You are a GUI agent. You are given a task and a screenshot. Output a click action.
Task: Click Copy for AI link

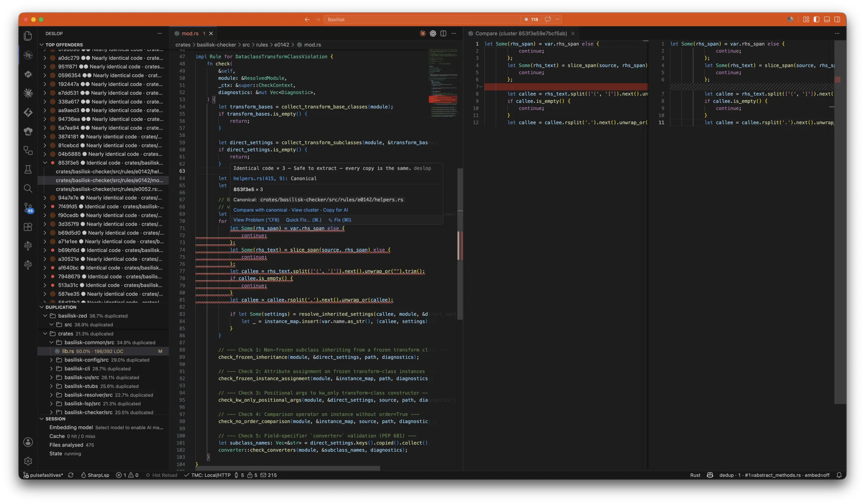335,210
